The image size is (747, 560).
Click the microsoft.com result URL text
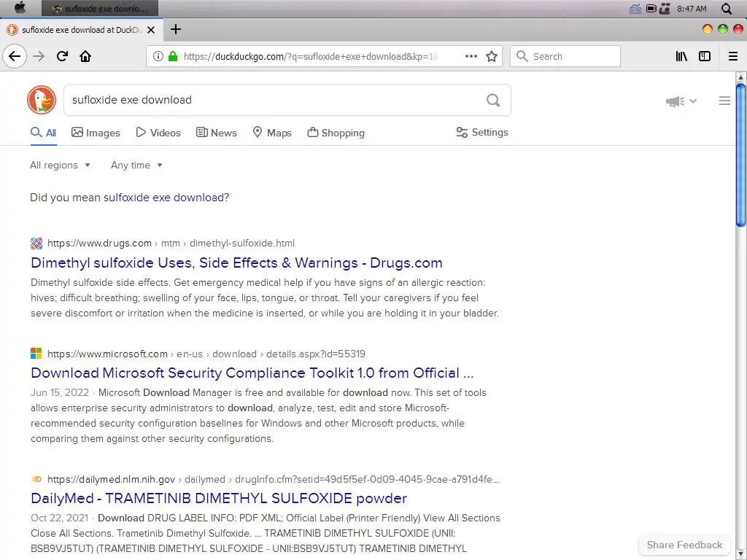pos(206,354)
